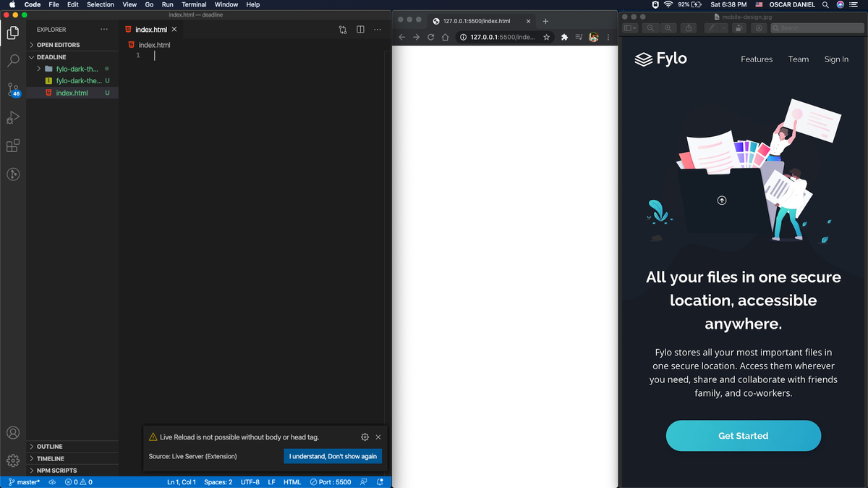The image size is (868, 488).
Task: Open Source Control view with 46 badge
Action: [13, 90]
